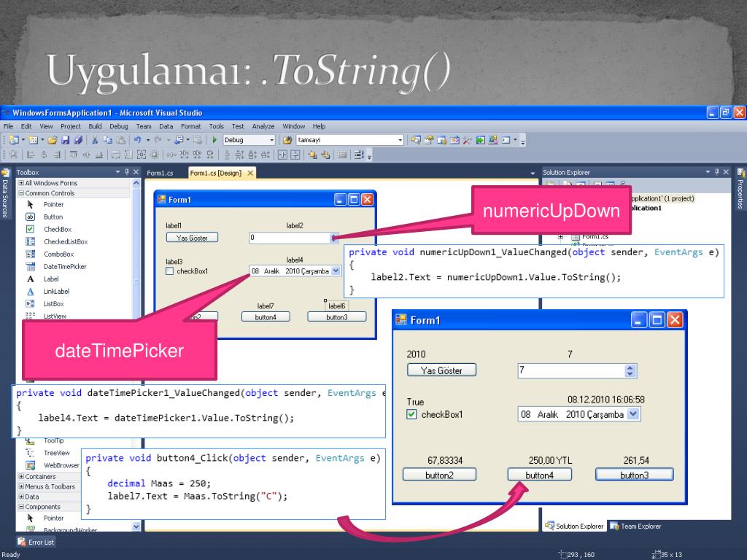
Task: Click the Copy icon in toolbar
Action: (108, 140)
